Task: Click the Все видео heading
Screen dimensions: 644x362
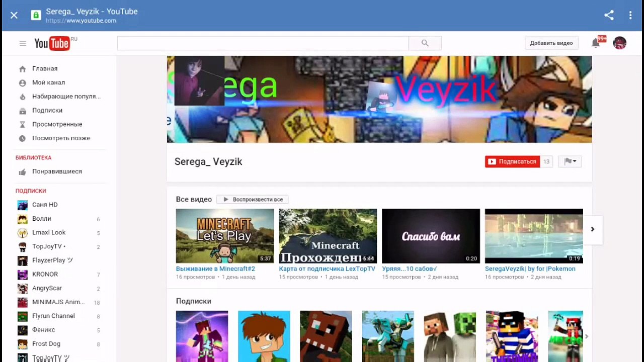Action: 194,200
